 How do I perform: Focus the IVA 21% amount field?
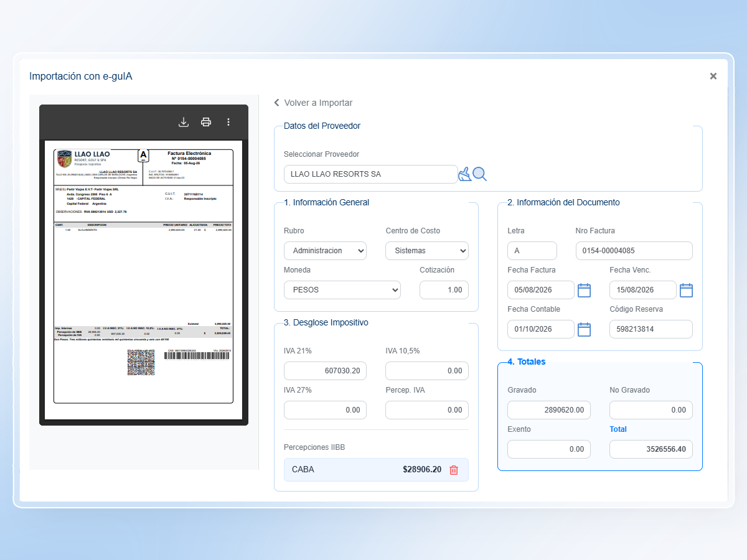[x=325, y=371]
